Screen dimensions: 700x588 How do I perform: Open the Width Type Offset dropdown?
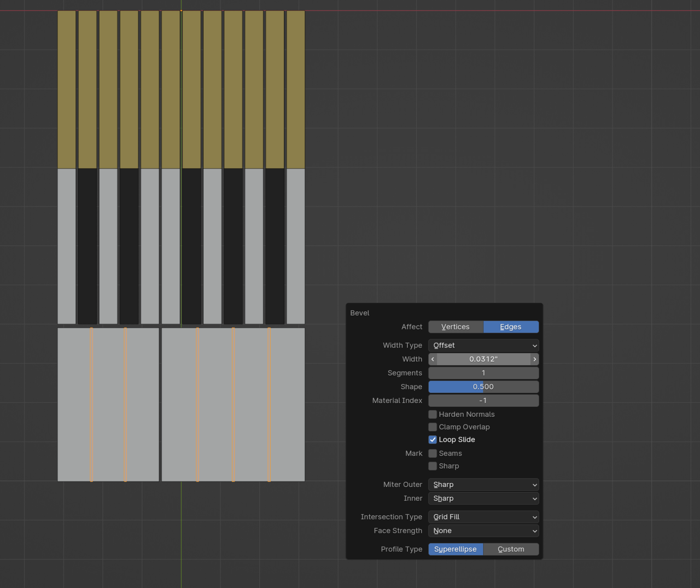(483, 345)
